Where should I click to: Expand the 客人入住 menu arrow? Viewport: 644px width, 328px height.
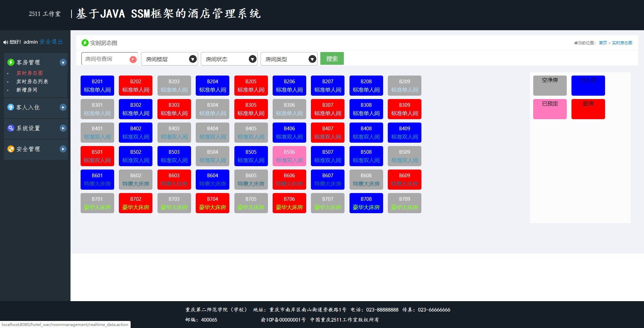63,107
